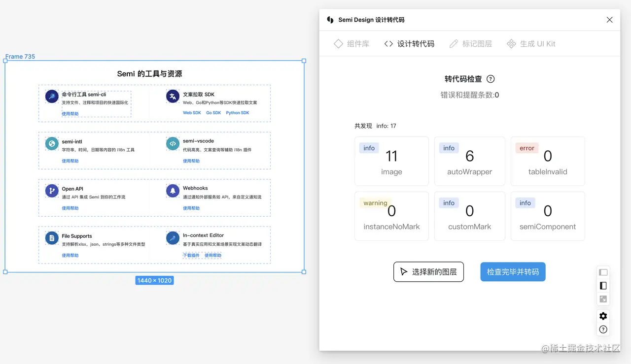Click the light sidebar layout icon

603,272
